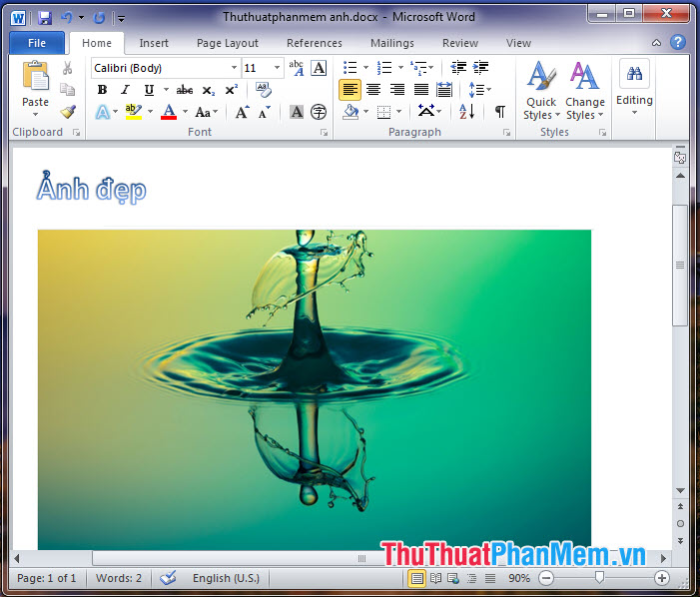Toggle Align Text Left
This screenshot has width=700, height=597.
350,90
